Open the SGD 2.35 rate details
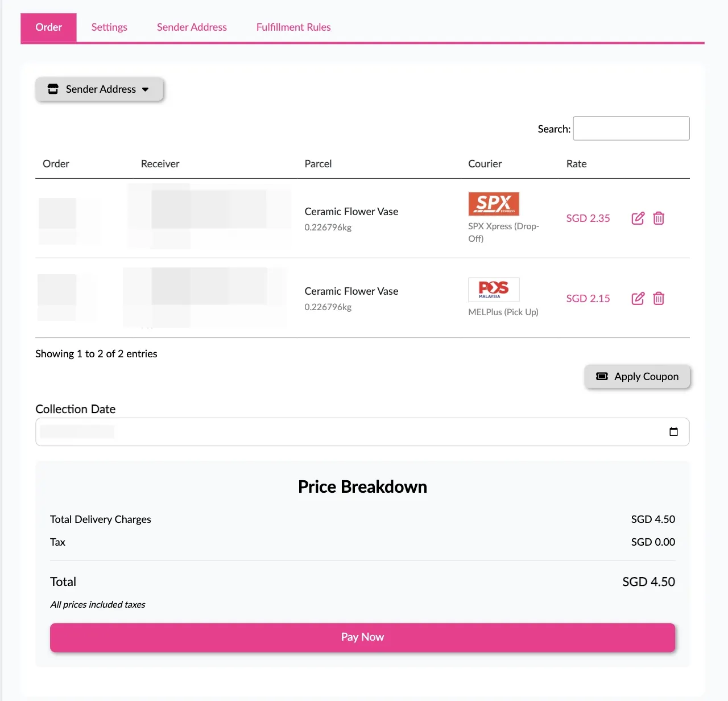 [x=588, y=218]
